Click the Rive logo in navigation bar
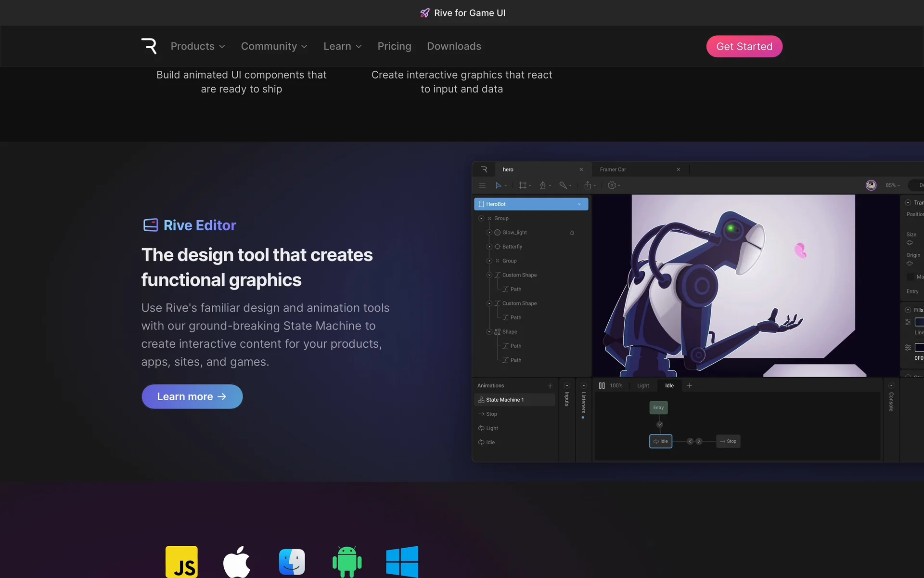 pos(149,46)
